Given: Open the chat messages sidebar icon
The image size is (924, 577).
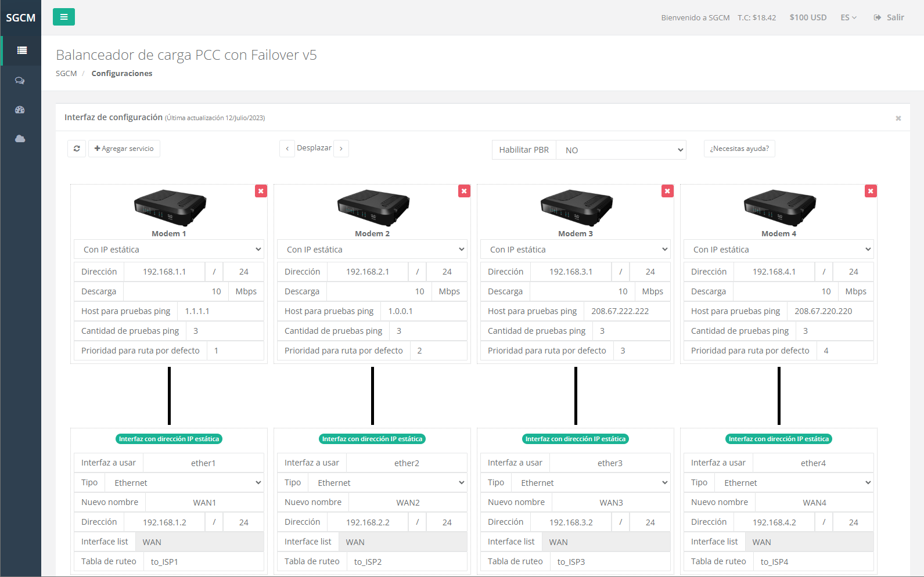Looking at the screenshot, I should (x=20, y=81).
